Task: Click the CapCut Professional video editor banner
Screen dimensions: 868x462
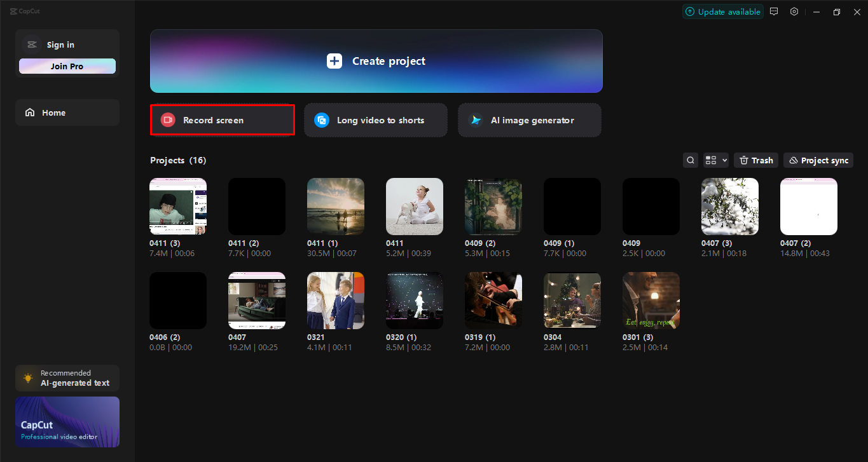Action: [67, 422]
